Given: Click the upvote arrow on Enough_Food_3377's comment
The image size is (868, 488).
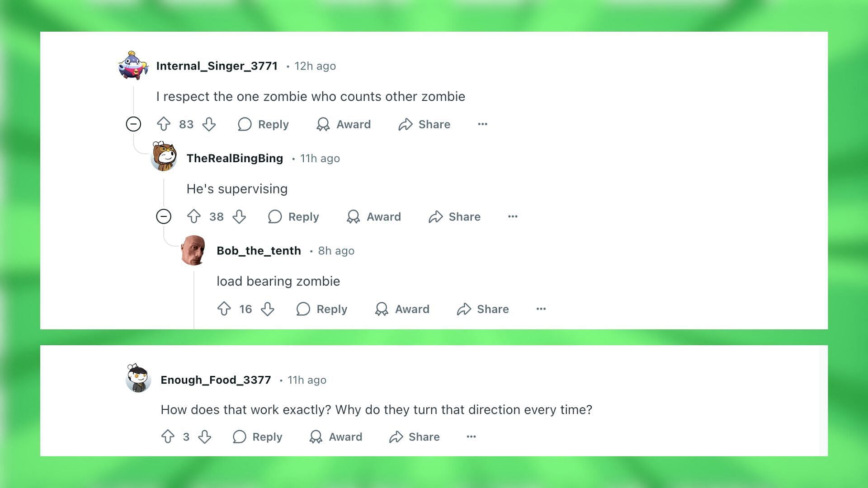Looking at the screenshot, I should click(168, 436).
